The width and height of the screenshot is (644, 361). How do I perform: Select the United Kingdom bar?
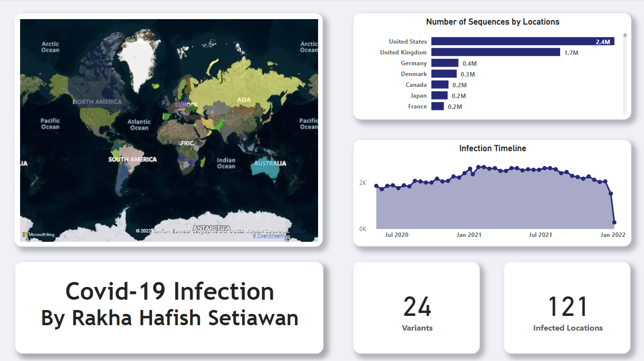pos(495,52)
